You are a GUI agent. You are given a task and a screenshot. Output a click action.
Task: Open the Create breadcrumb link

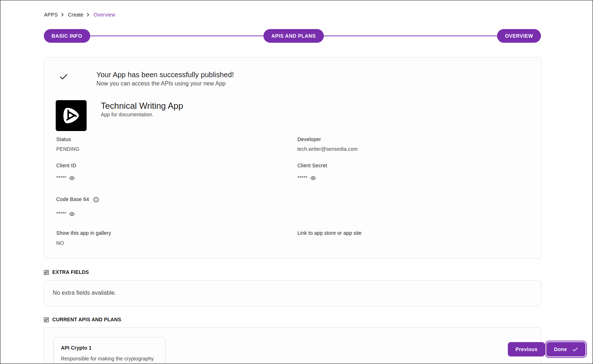pyautogui.click(x=75, y=15)
